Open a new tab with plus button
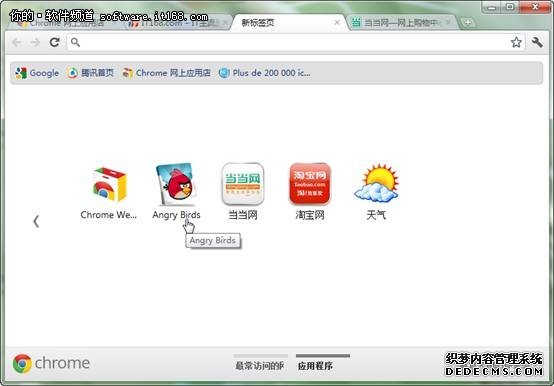Viewport: 554px width, 386px height. (x=468, y=23)
